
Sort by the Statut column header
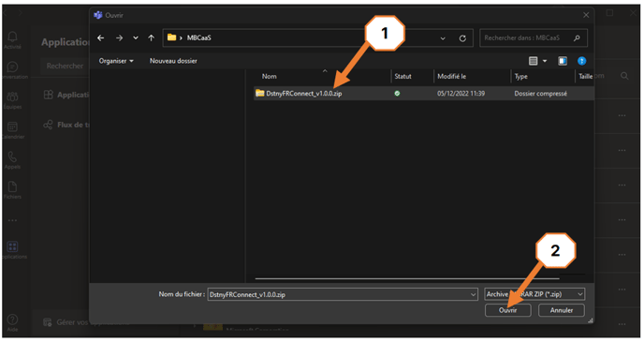tap(402, 77)
